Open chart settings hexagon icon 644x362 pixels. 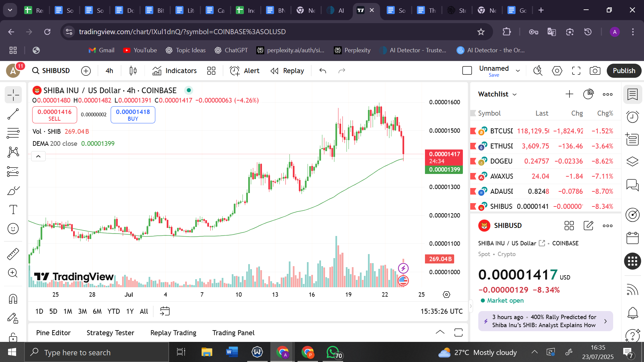(x=557, y=71)
